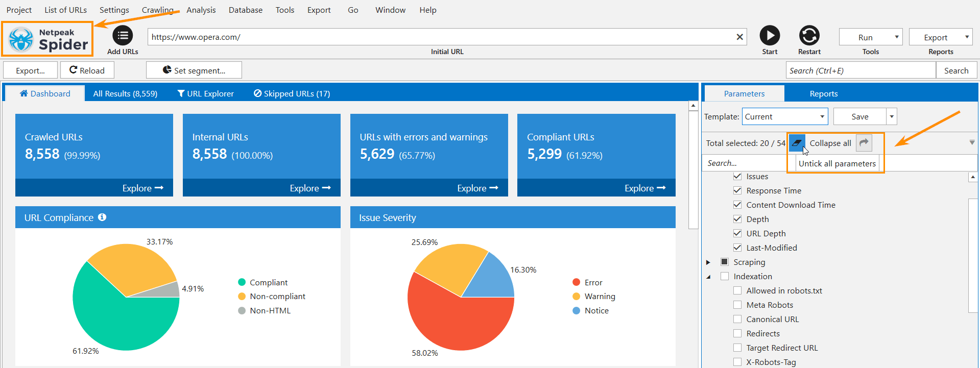Open the Run tools dropdown
This screenshot has height=368, width=980.
(871, 37)
